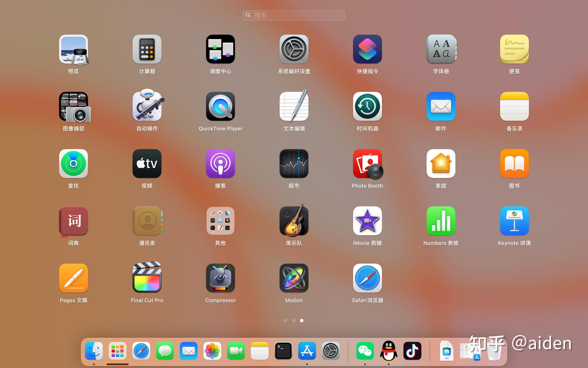The height and width of the screenshot is (368, 588).
Task: Open the 预览 (Preview) app
Action: pos(73,49)
